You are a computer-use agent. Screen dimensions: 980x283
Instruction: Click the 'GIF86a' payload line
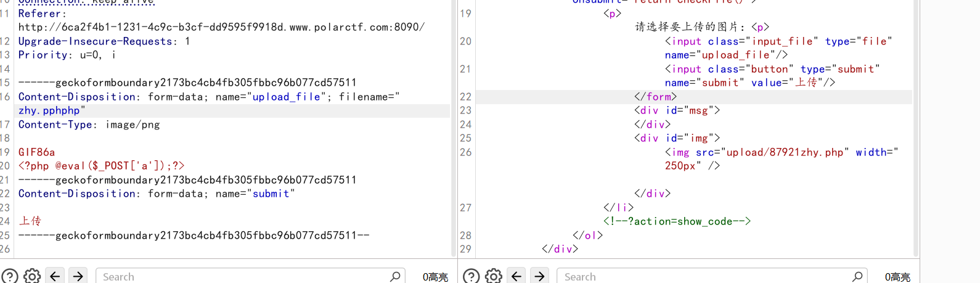coord(36,152)
